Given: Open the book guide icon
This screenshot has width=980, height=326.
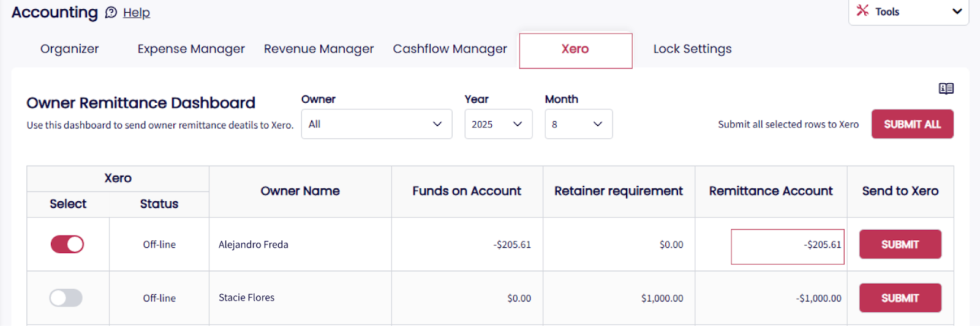Looking at the screenshot, I should click(x=946, y=89).
